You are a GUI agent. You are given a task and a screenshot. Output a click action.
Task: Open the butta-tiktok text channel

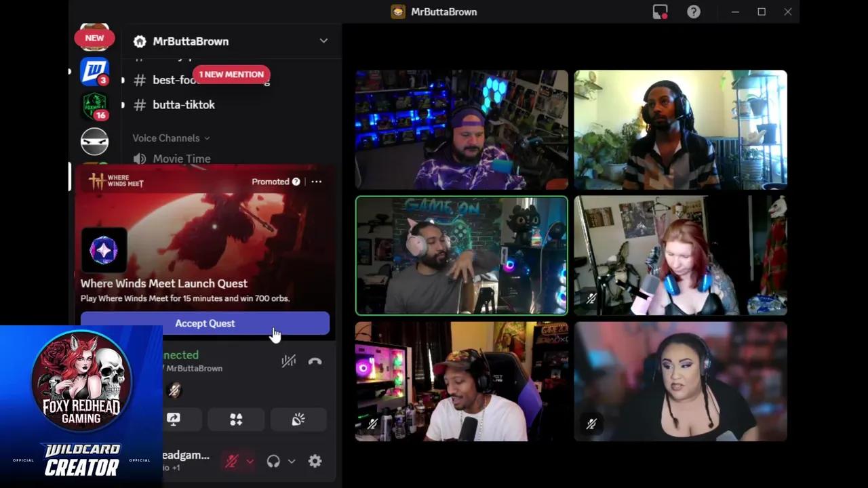pyautogui.click(x=183, y=105)
